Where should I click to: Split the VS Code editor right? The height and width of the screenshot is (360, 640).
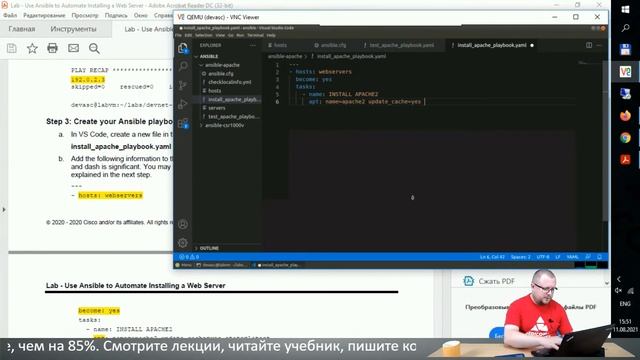[589, 45]
